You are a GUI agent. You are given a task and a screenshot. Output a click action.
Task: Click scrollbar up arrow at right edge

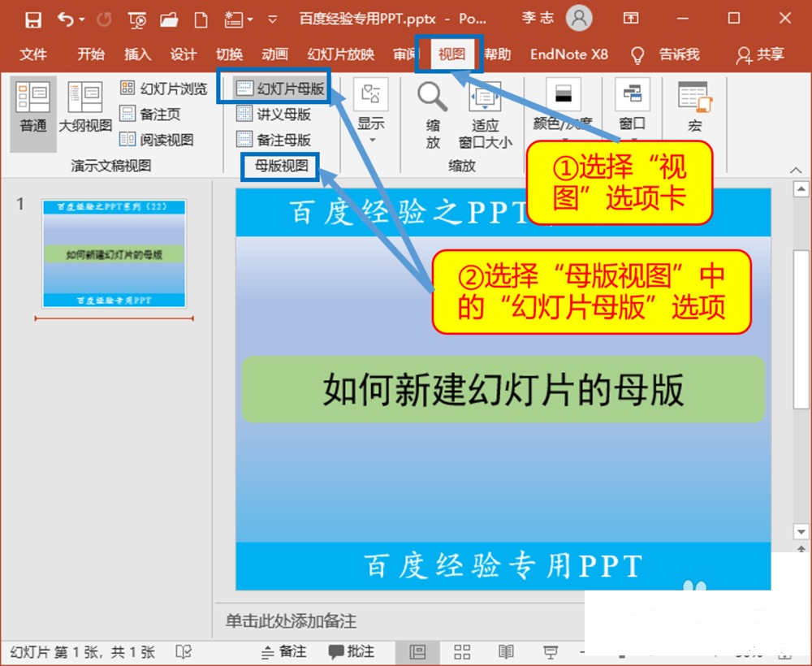pos(801,189)
